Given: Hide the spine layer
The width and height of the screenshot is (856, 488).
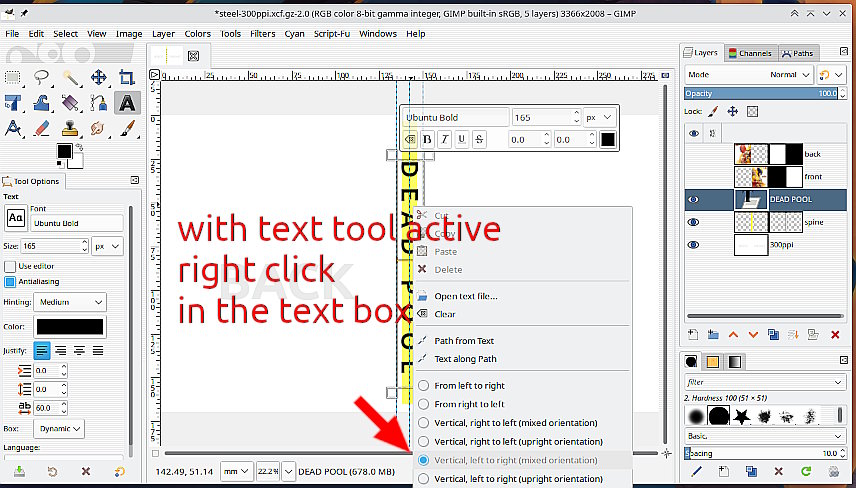Looking at the screenshot, I should pos(693,222).
